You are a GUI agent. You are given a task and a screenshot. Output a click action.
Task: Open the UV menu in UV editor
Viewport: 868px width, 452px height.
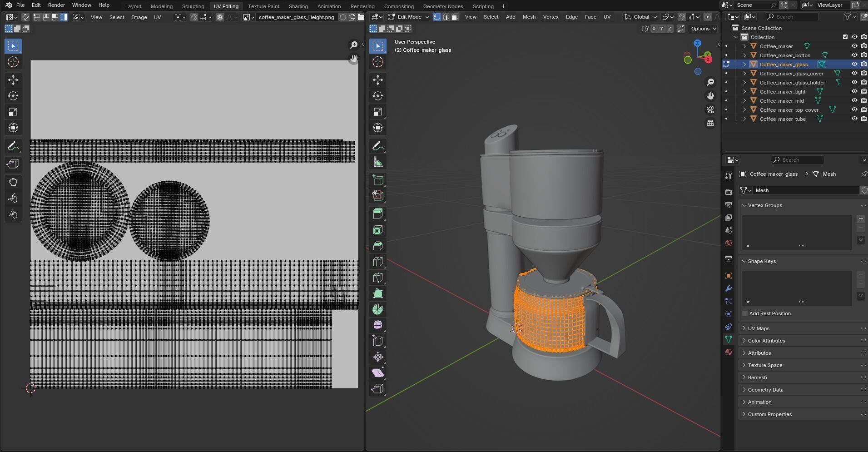pyautogui.click(x=157, y=17)
